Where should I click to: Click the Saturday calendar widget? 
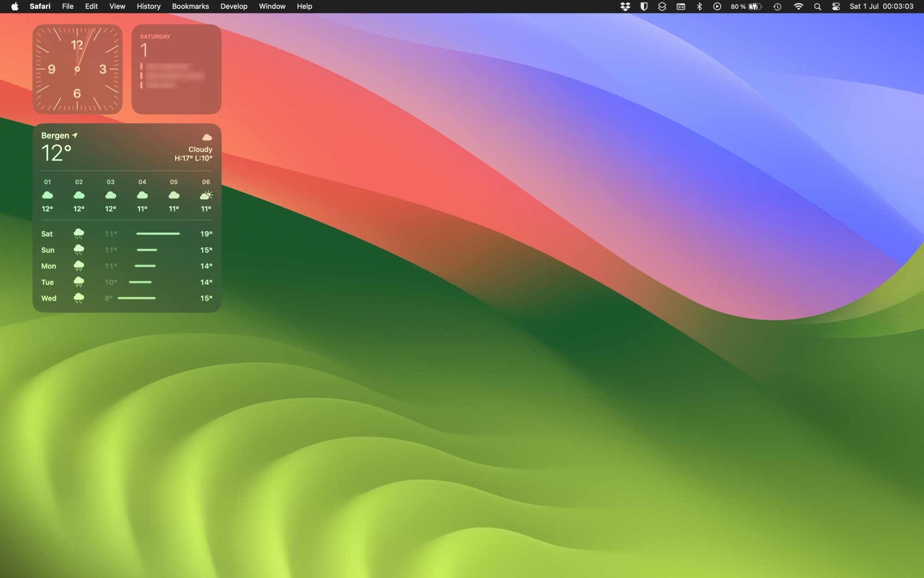[x=176, y=69]
